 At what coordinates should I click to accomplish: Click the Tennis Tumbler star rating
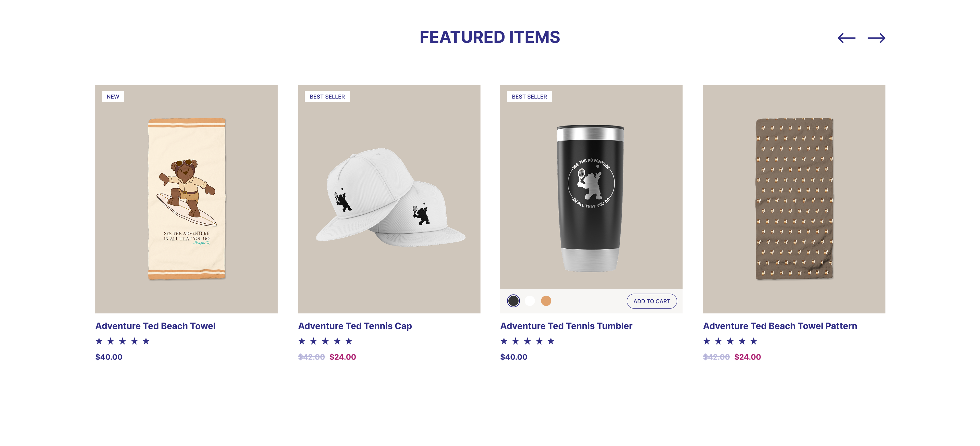pos(527,341)
